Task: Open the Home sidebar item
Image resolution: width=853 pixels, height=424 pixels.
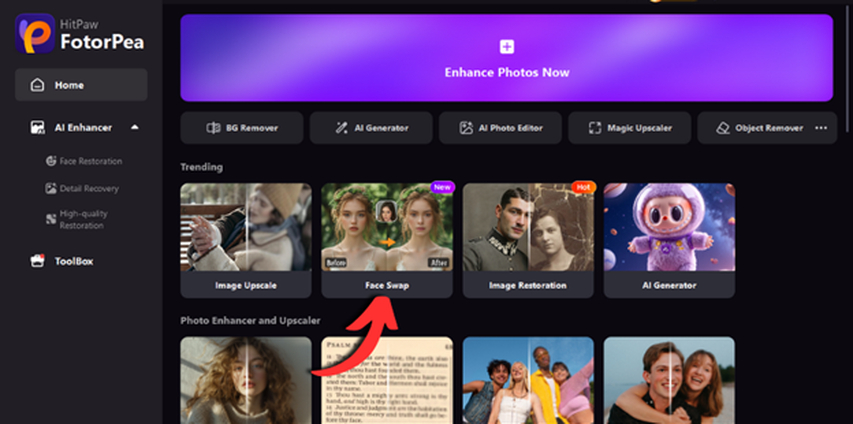Action: [81, 85]
